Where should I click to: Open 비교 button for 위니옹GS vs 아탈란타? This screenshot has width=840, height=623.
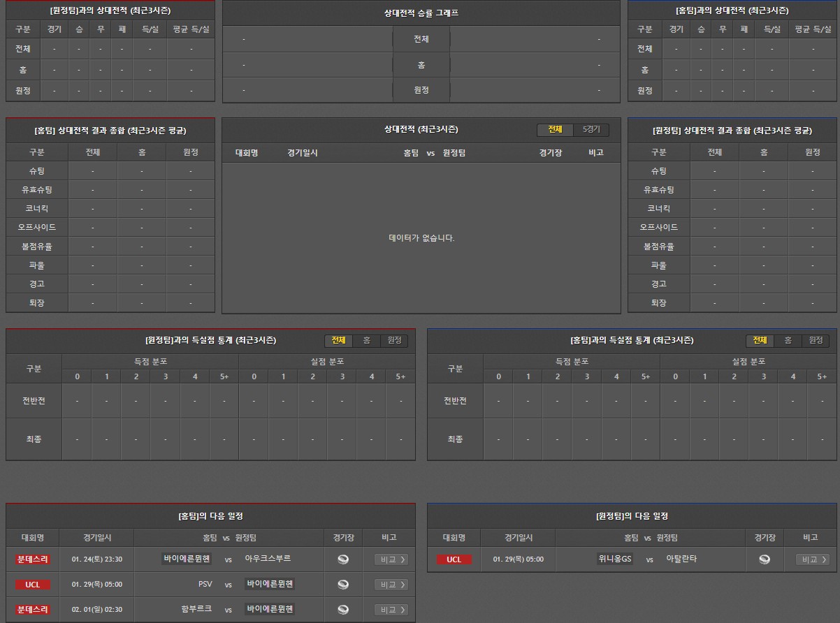[812, 559]
